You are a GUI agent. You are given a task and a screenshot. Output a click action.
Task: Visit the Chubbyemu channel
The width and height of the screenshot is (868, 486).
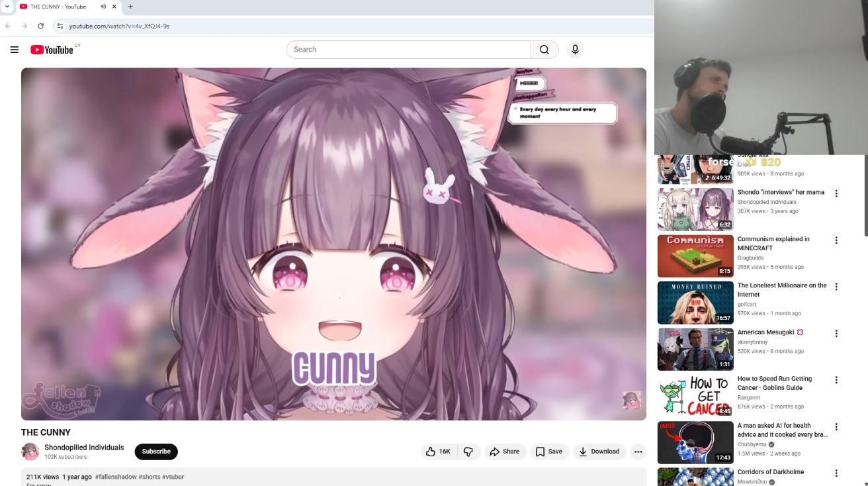pos(752,444)
